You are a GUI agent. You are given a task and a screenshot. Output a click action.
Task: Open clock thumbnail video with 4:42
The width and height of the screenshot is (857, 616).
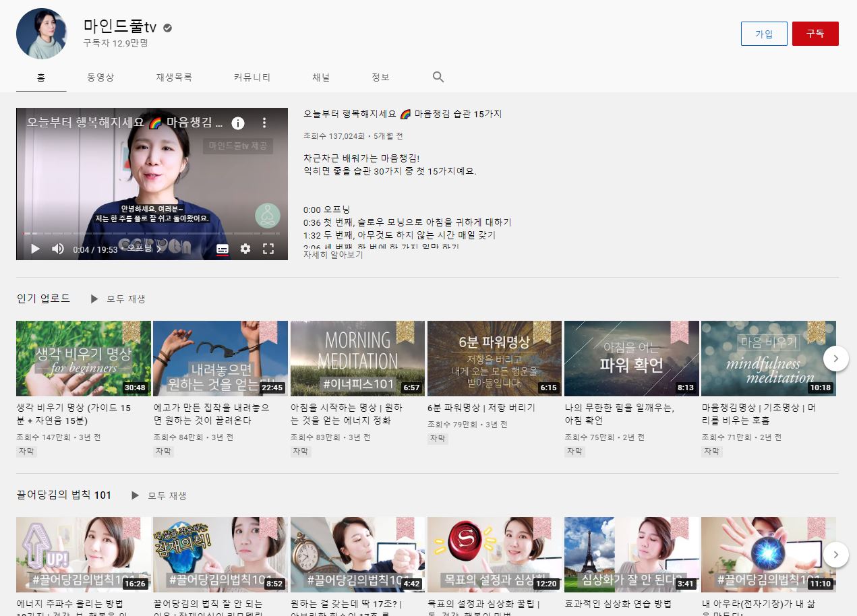click(358, 555)
